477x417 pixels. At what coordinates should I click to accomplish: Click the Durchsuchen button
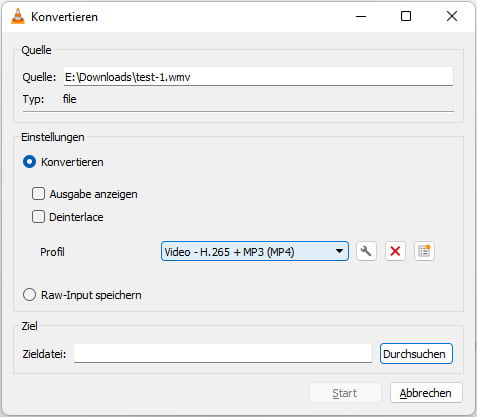coord(416,354)
